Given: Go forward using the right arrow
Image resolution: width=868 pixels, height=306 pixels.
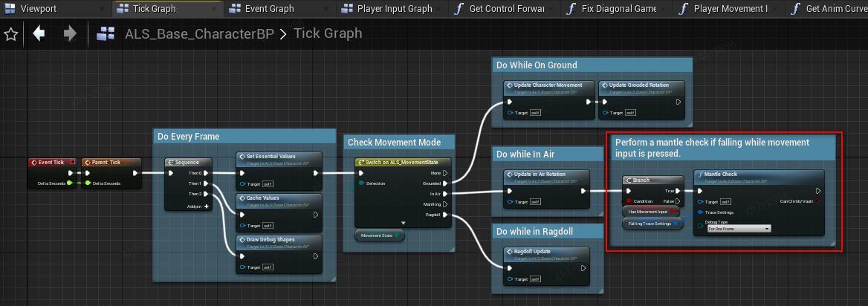Looking at the screenshot, I should tap(70, 34).
